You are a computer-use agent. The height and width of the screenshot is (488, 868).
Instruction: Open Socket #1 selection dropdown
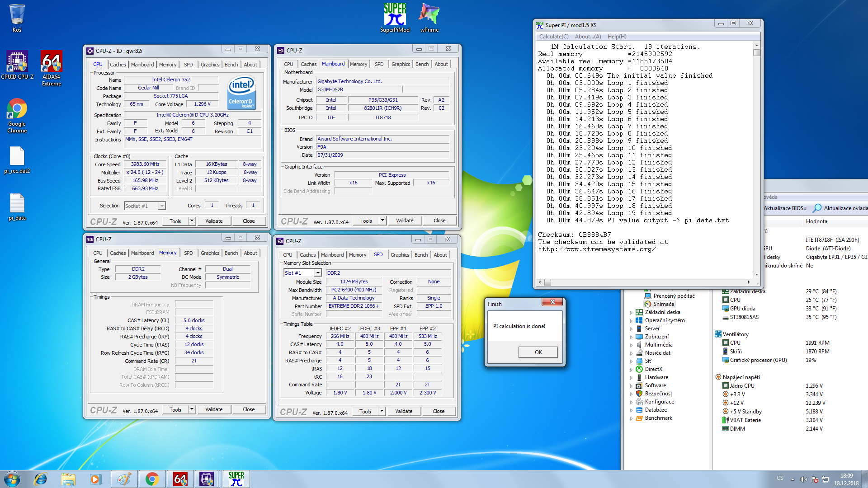[x=162, y=206]
